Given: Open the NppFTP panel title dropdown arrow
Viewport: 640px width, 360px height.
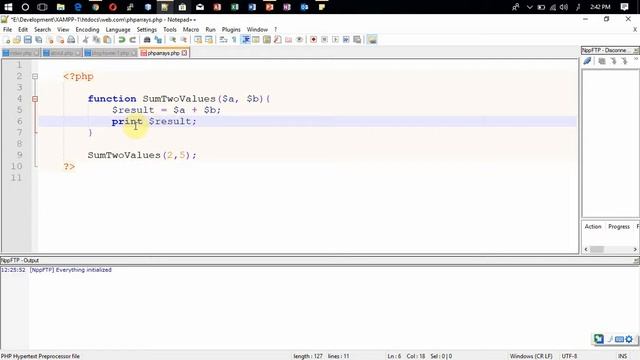Looking at the screenshot, I should tap(636, 50).
